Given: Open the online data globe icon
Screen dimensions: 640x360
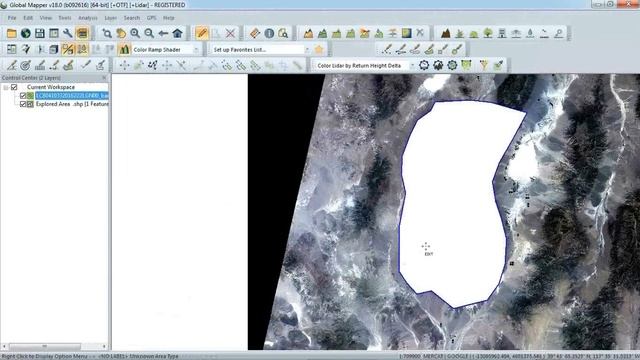Looking at the screenshot, I should [26, 33].
